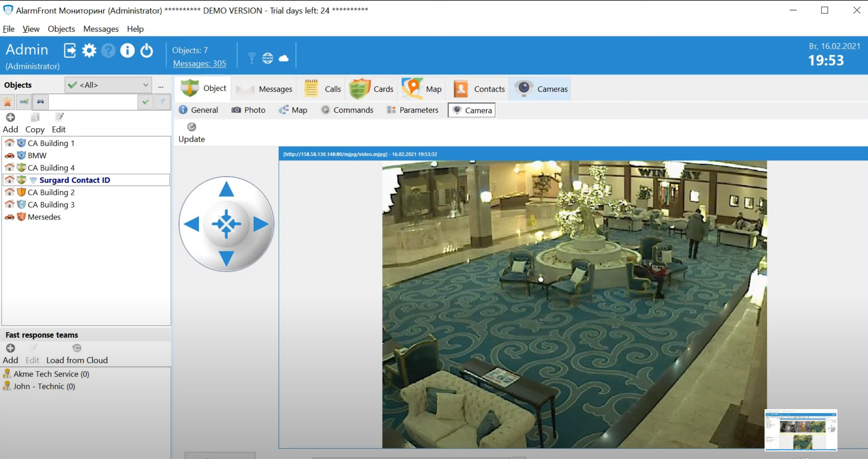The height and width of the screenshot is (459, 868).
Task: Click the www globe status icon
Action: pyautogui.click(x=267, y=58)
